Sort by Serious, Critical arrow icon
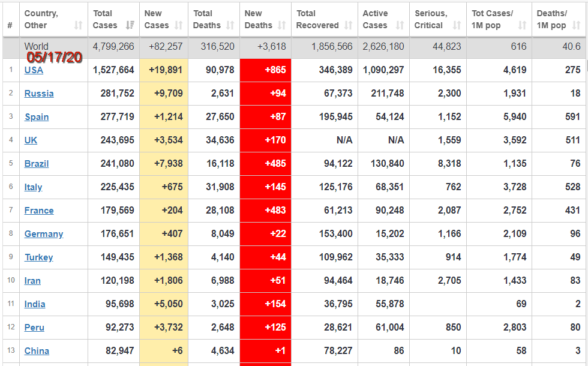Image resolution: width=588 pixels, height=366 pixels. point(457,25)
